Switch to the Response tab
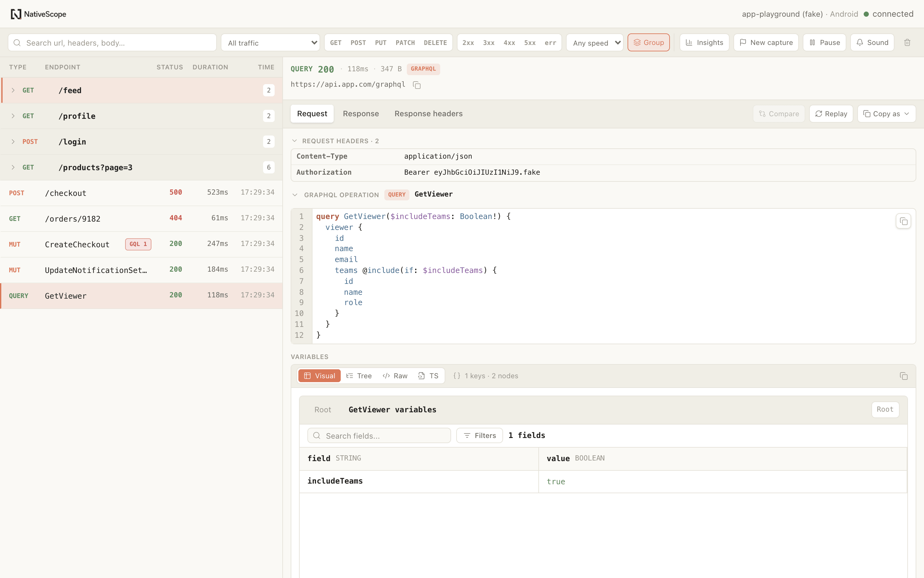 (x=361, y=114)
